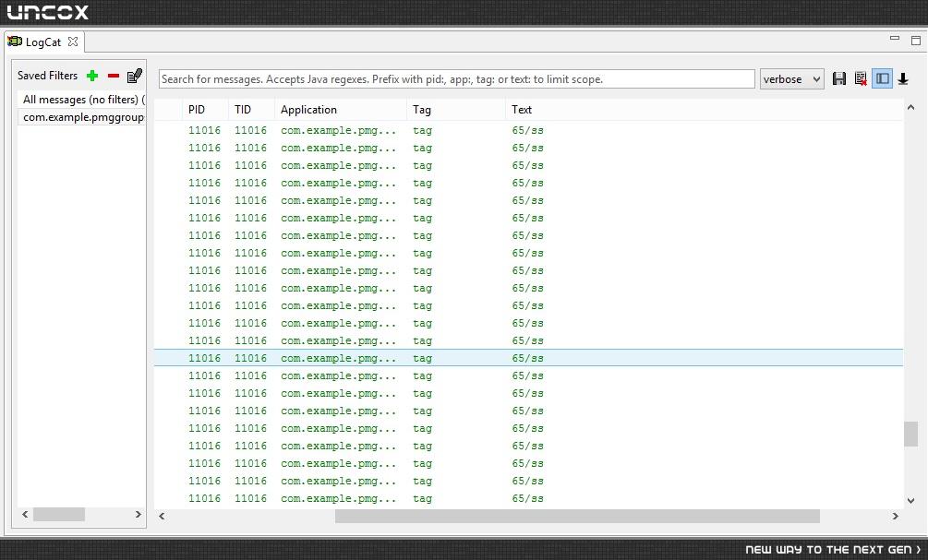Save log to file floppy icon
This screenshot has width=928, height=560.
coord(839,78)
